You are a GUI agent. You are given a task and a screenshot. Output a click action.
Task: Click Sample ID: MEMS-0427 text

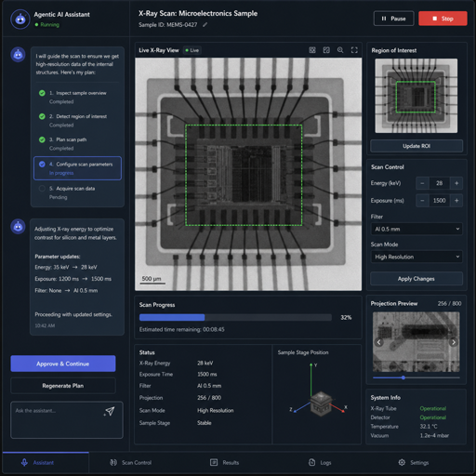tap(167, 25)
